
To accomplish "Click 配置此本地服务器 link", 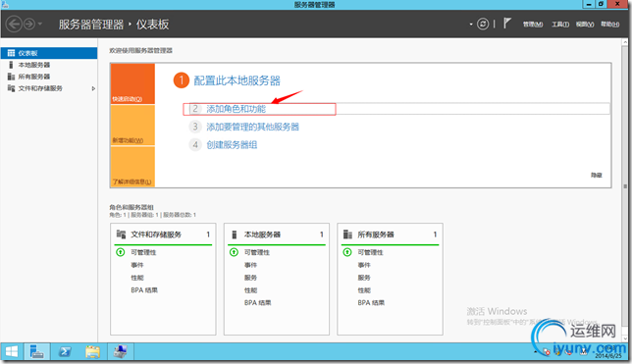I will coord(237,80).
